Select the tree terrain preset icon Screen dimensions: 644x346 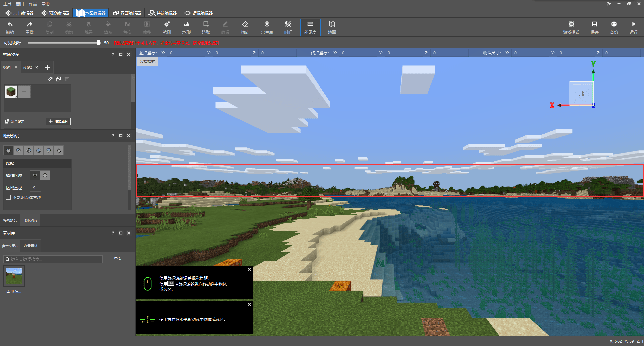[x=59, y=150]
